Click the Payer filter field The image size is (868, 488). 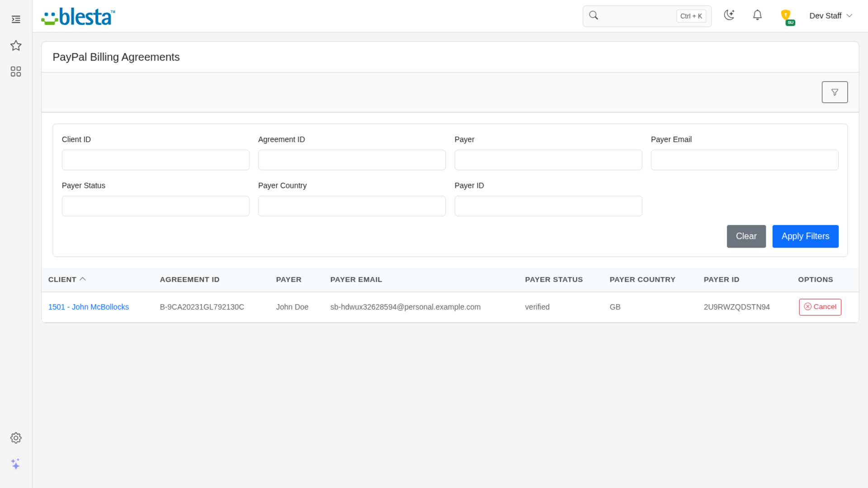click(x=548, y=160)
